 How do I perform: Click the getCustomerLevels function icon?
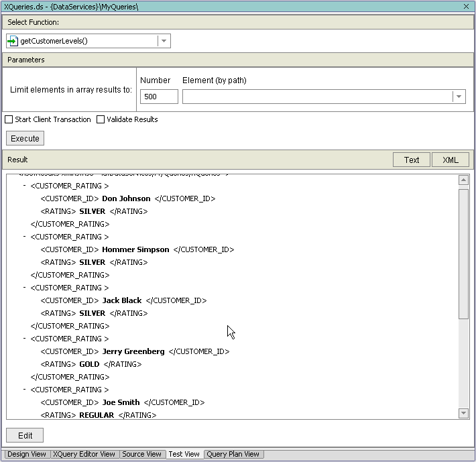pyautogui.click(x=13, y=41)
